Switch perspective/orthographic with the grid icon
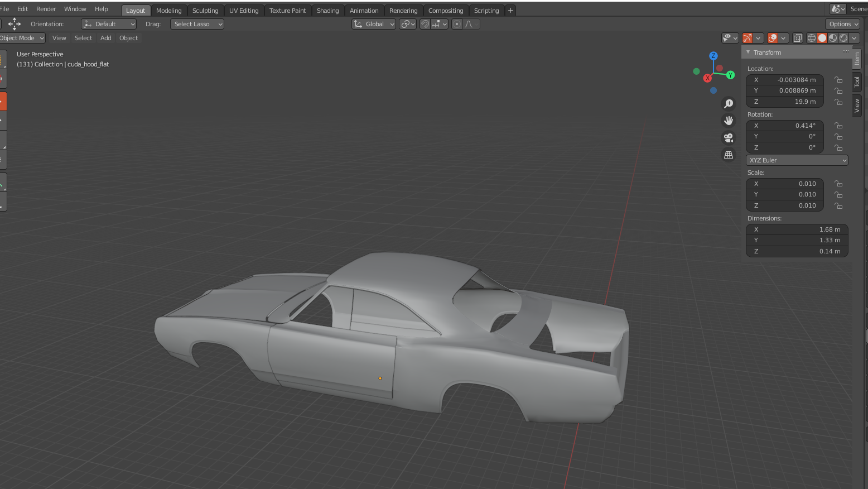Viewport: 868px width, 489px height. pyautogui.click(x=729, y=155)
